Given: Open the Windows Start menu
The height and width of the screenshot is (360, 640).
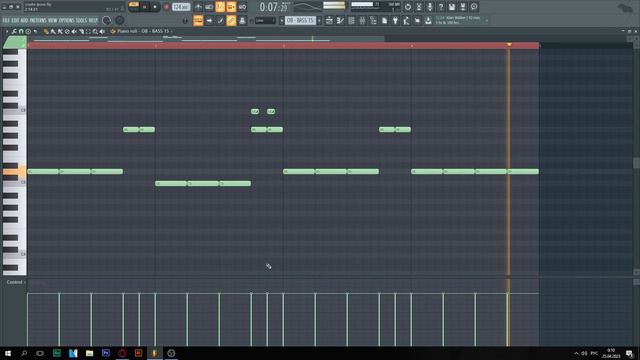Looking at the screenshot, I should [x=8, y=353].
